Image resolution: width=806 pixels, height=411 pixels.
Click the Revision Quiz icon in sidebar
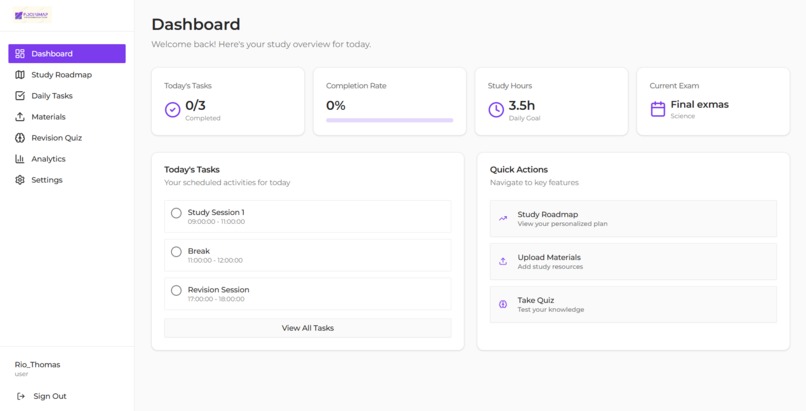20,138
